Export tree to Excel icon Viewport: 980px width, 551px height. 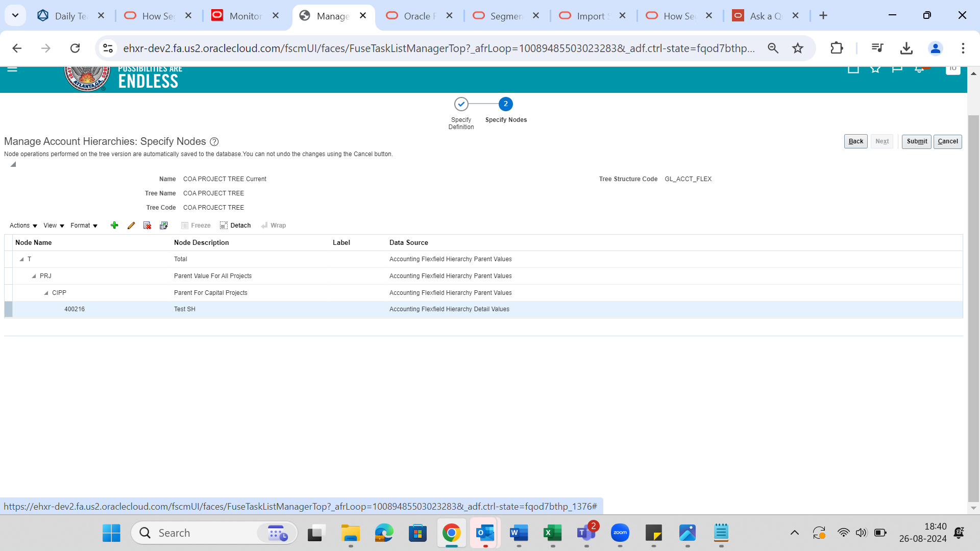click(x=164, y=226)
